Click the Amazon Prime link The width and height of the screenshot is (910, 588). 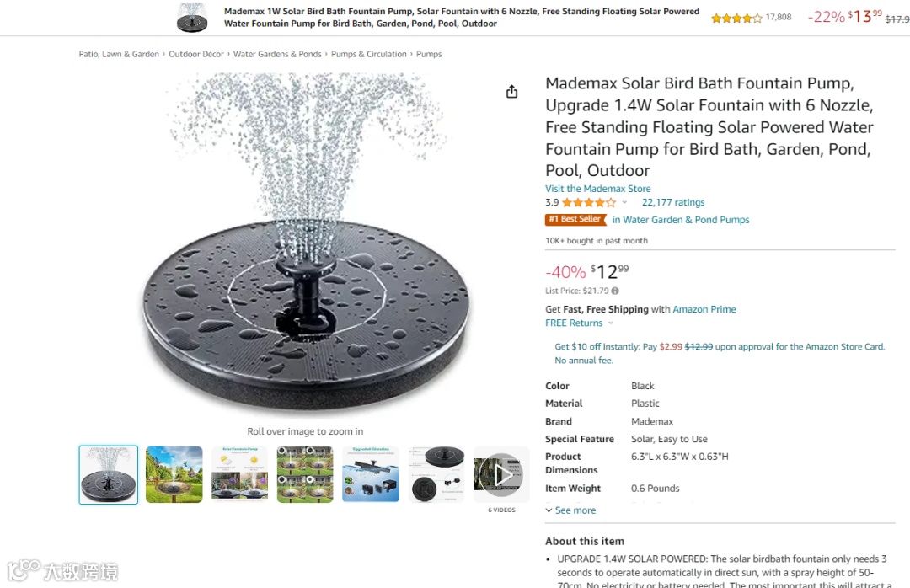click(x=704, y=309)
